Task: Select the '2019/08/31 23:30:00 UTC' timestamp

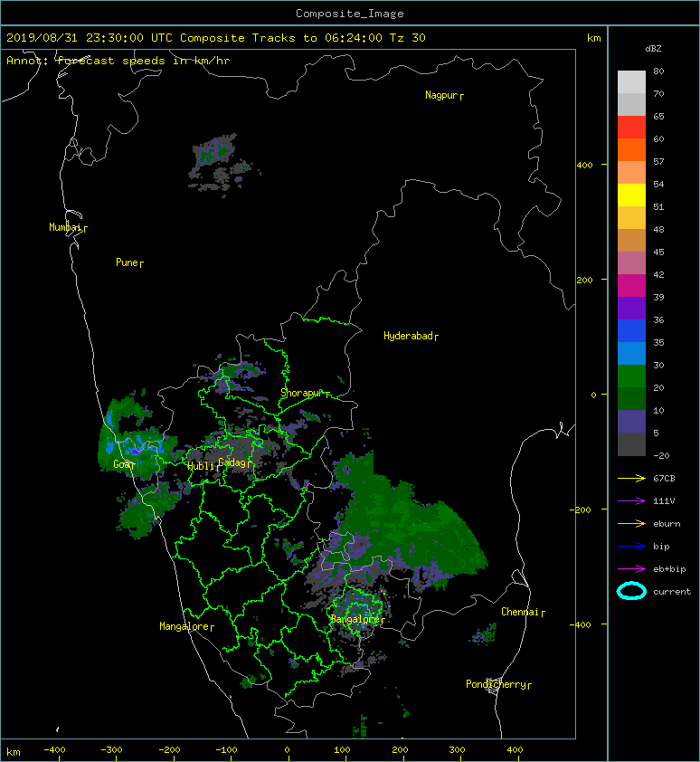Action: click(90, 38)
